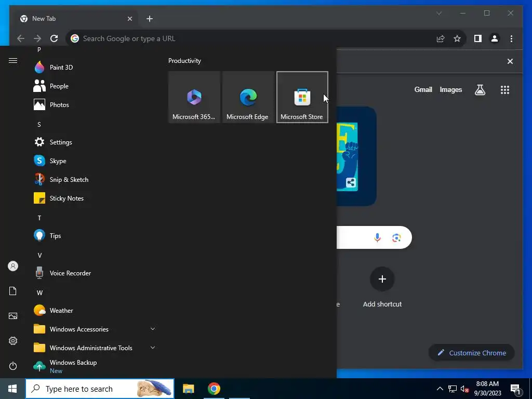Go back in Chrome
The image size is (532, 399).
click(x=21, y=38)
